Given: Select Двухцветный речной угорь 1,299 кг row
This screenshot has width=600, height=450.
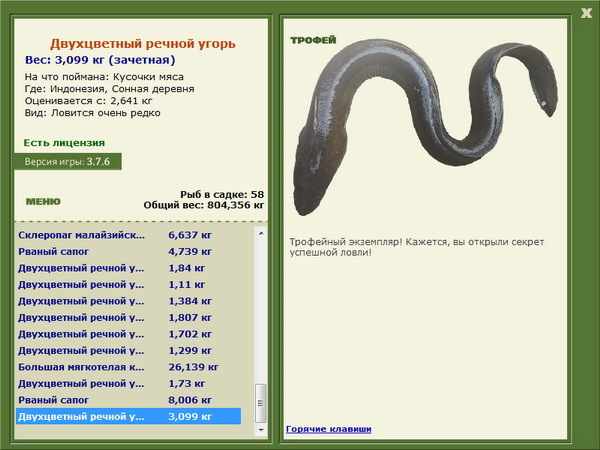Looking at the screenshot, I should point(129,350).
